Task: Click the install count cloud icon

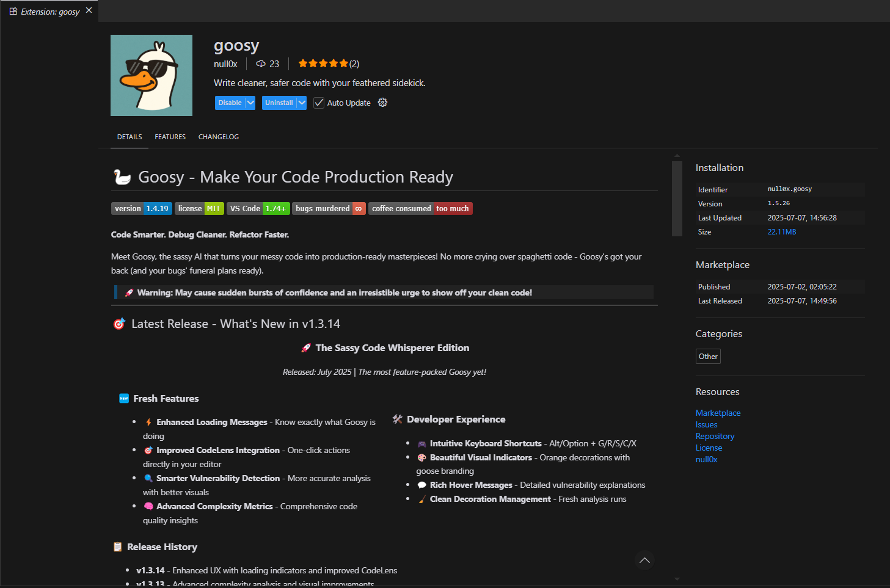Action: coord(261,64)
